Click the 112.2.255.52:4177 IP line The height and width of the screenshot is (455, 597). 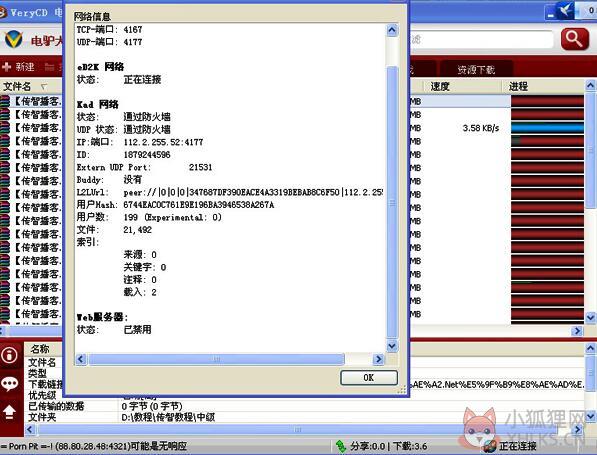click(x=140, y=142)
